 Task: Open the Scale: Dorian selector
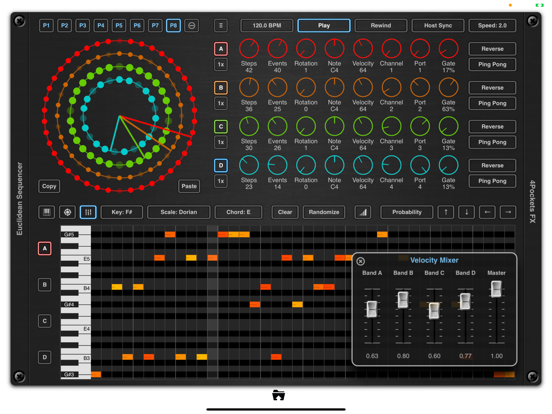coord(178,212)
